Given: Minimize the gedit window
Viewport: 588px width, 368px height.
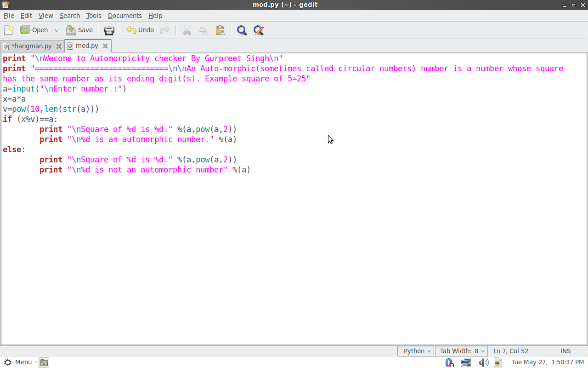Looking at the screenshot, I should coord(565,5).
